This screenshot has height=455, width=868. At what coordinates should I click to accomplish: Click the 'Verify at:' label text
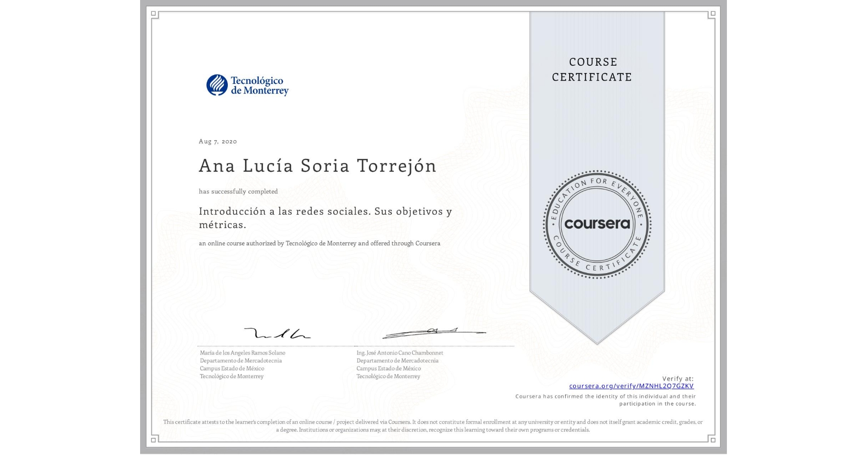pos(678,378)
